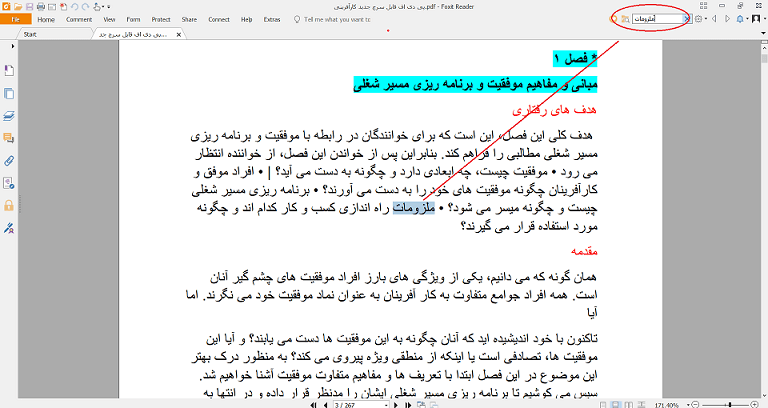This screenshot has width=768, height=408.
Task: Open the File menu
Action: tap(16, 20)
